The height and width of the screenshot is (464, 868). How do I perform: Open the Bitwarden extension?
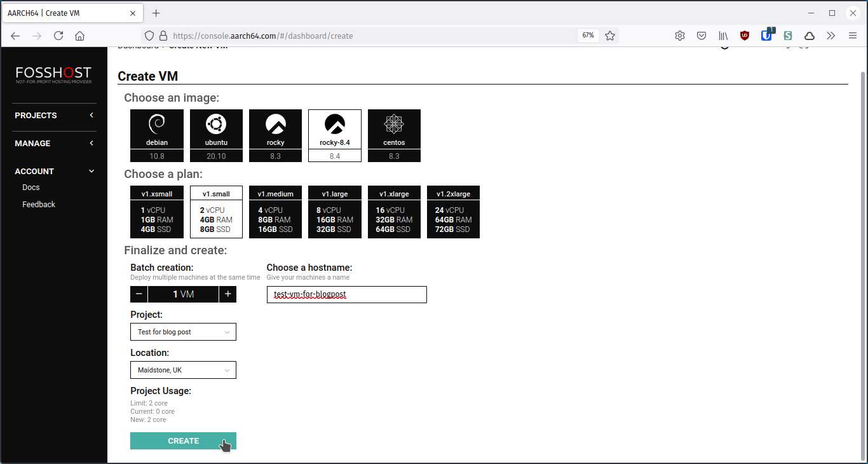click(766, 36)
